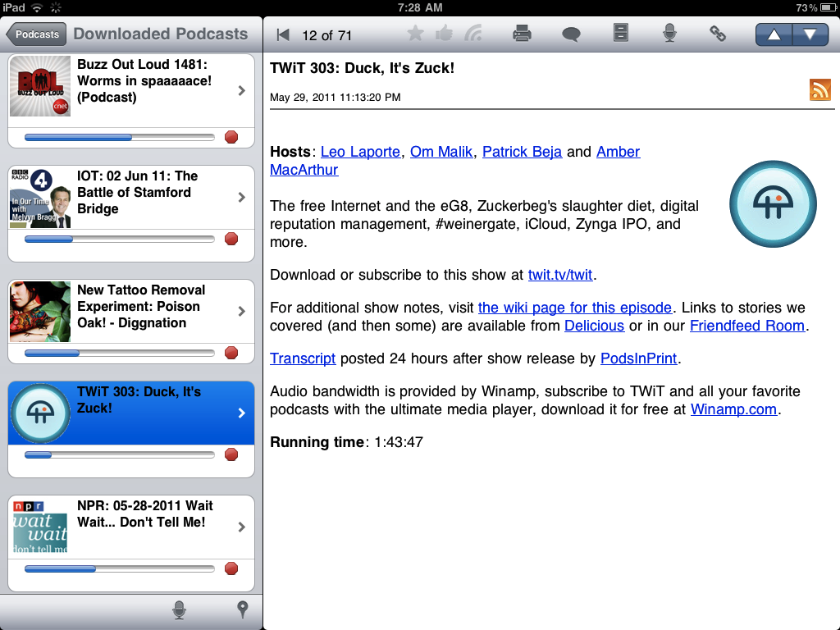The height and width of the screenshot is (630, 840).
Task: Go to next article with down arrow
Action: [810, 34]
